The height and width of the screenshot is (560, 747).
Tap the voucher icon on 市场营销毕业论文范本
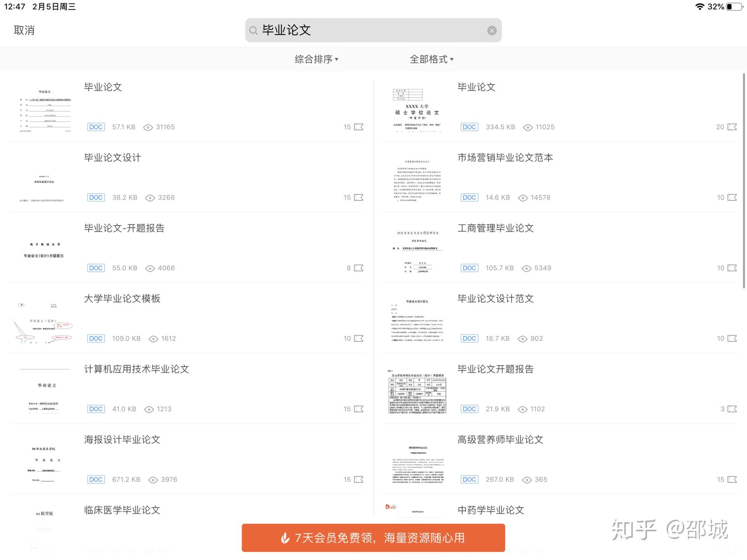732,198
